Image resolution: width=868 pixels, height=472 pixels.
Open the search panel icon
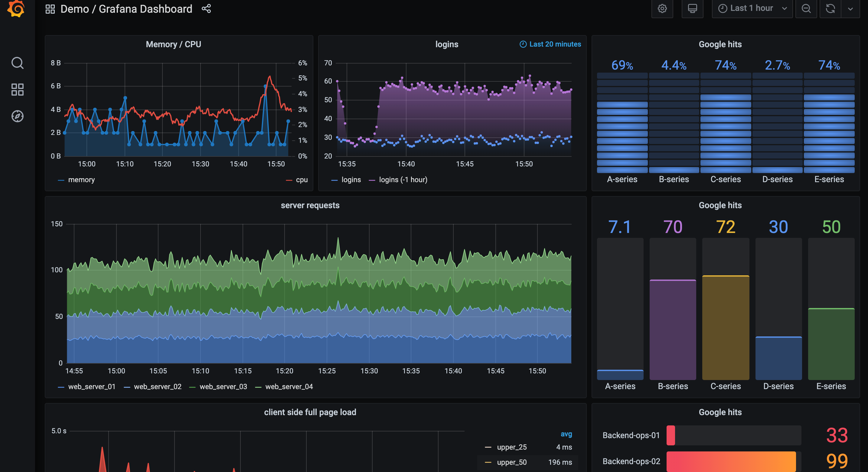tap(18, 63)
